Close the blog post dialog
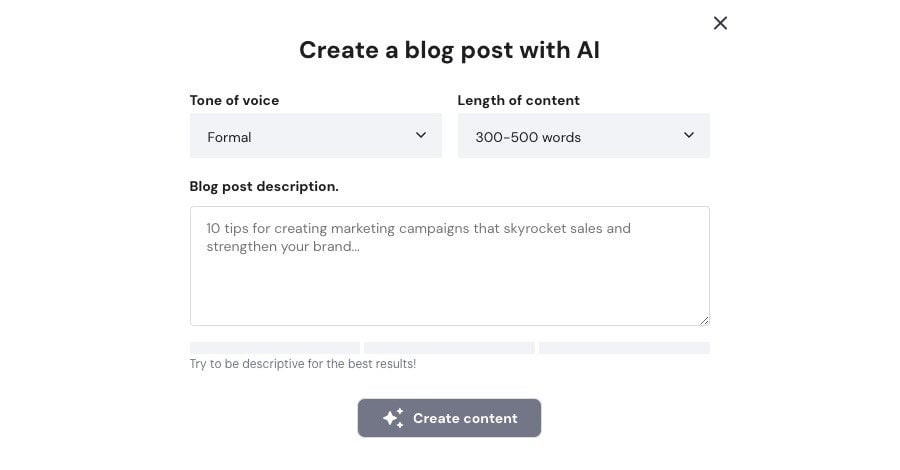Image resolution: width=900 pixels, height=470 pixels. (720, 23)
